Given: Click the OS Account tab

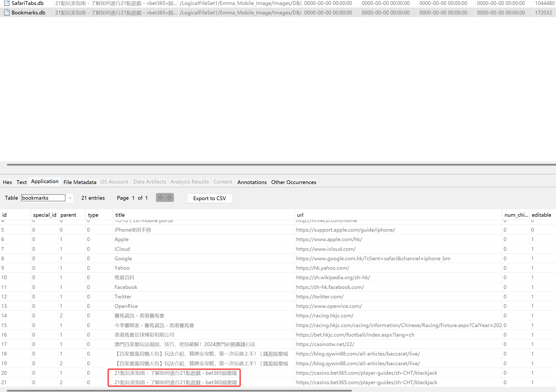Looking at the screenshot, I should click(114, 182).
